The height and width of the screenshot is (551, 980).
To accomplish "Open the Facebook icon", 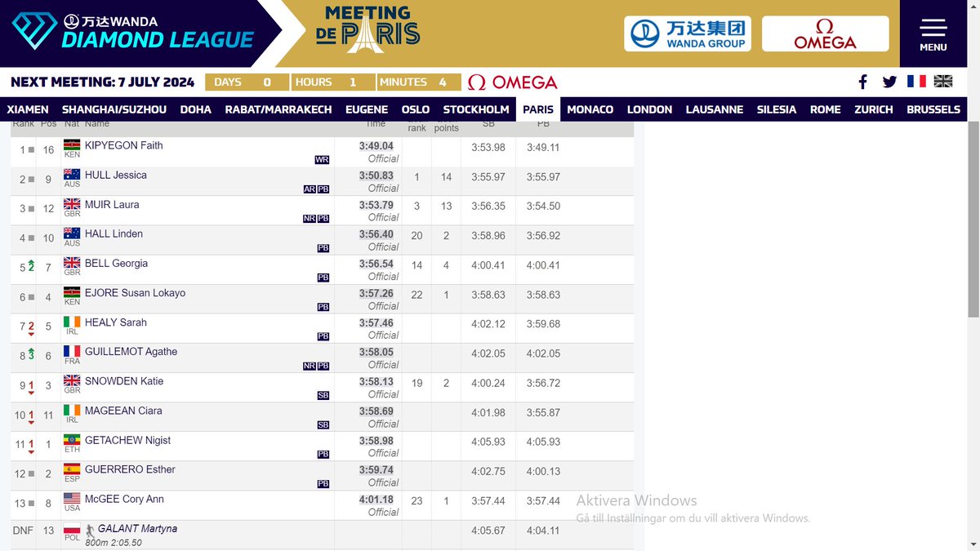I will click(862, 82).
